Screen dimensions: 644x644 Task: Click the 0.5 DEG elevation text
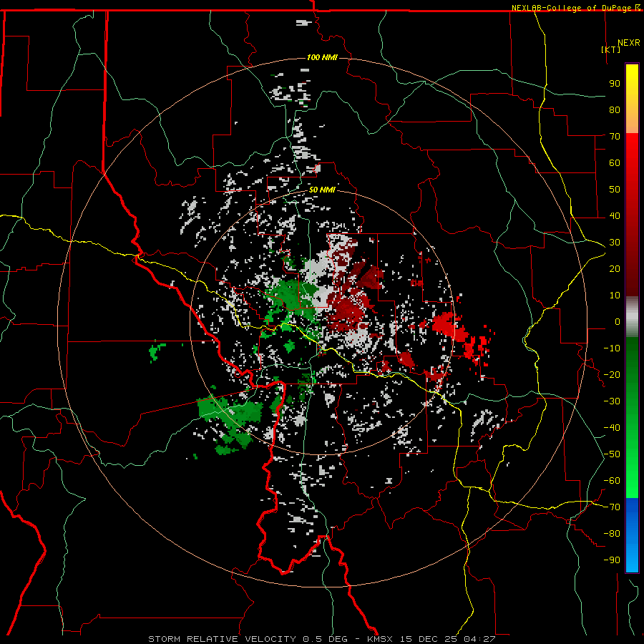click(x=326, y=639)
